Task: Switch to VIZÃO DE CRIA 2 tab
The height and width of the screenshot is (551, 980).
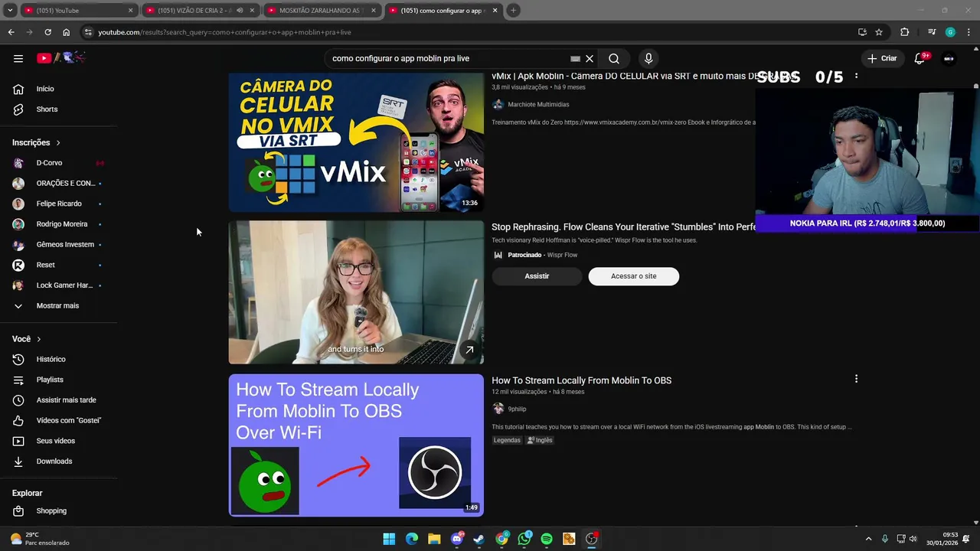Action: (x=201, y=11)
